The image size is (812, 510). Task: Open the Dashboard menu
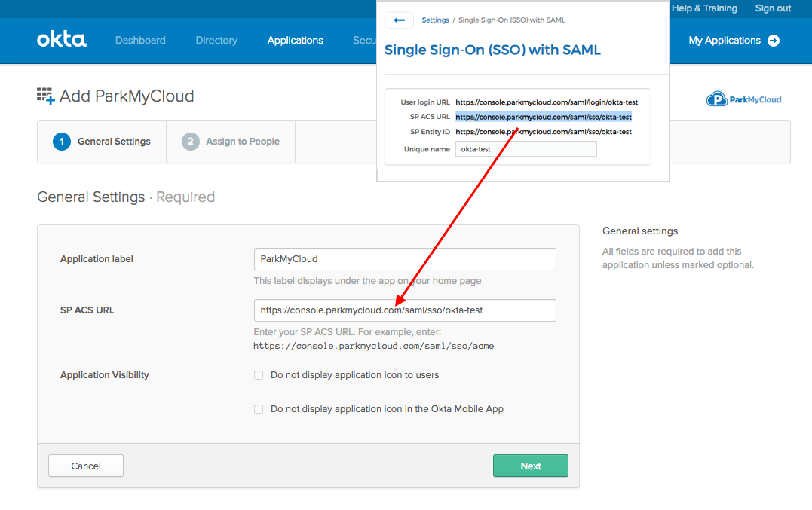[x=140, y=41]
